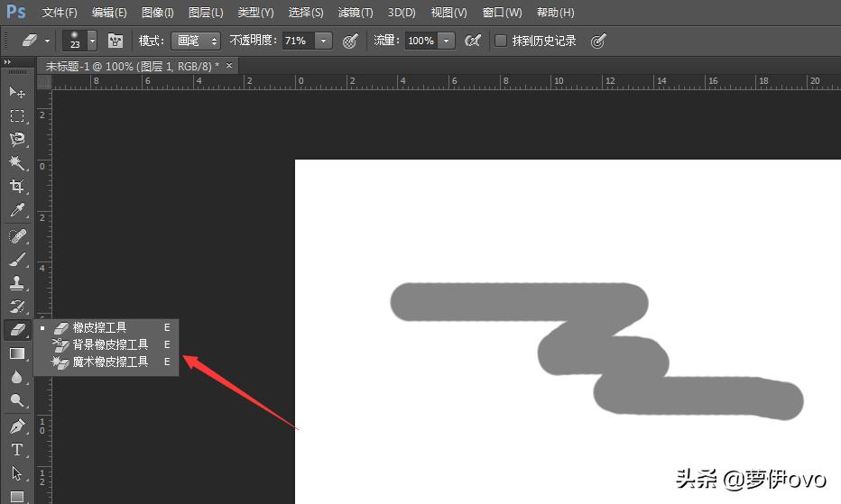Choose 魔术橡皮擦工具 from the flyout
841x504 pixels.
tap(110, 362)
